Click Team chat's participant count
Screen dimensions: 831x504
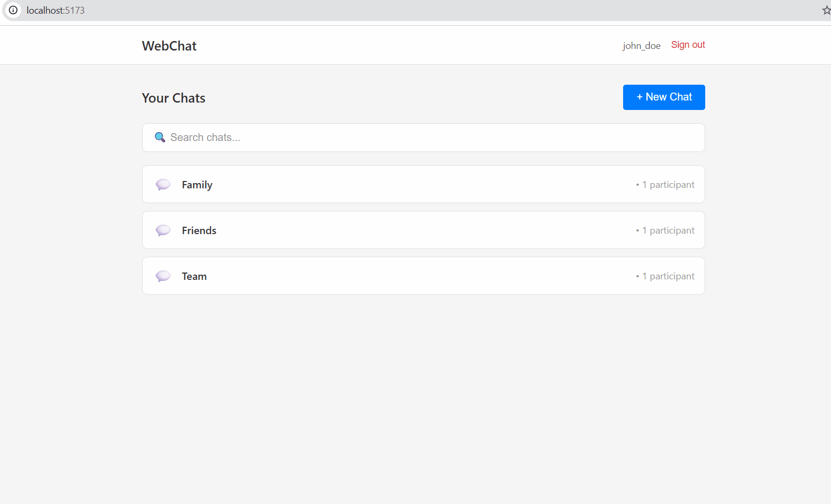click(x=668, y=276)
